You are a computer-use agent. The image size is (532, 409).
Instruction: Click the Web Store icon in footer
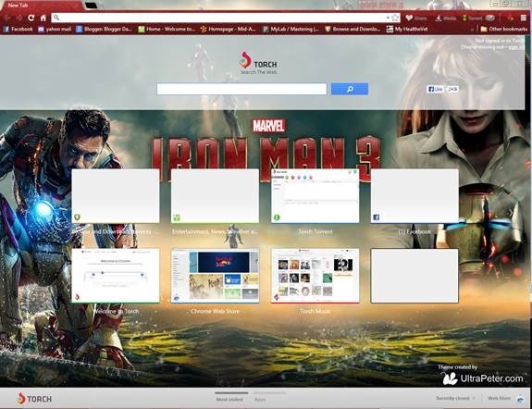coord(520,399)
